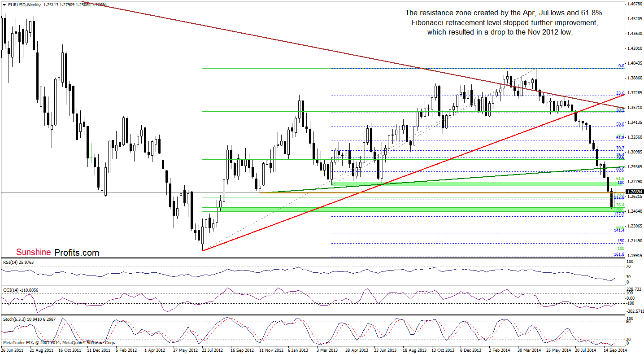Select the 1.32560 price axis value

(635, 137)
